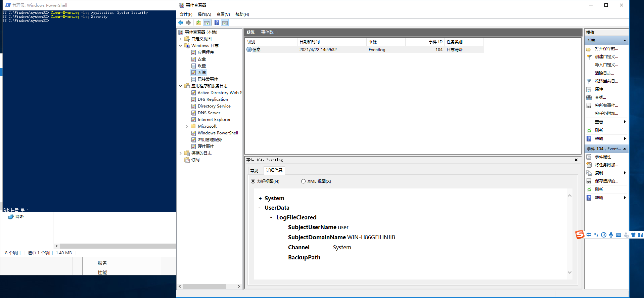Select the event row dated 2021/4/22 14:59:32
644x298 pixels.
coord(365,49)
